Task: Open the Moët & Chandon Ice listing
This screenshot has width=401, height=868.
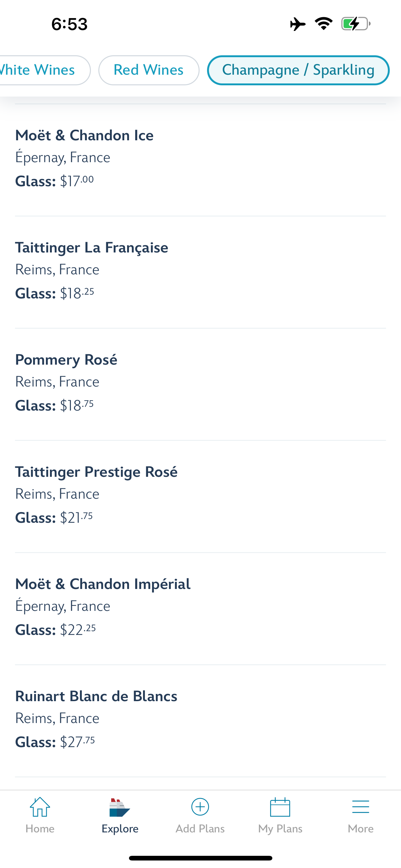Action: (x=84, y=136)
